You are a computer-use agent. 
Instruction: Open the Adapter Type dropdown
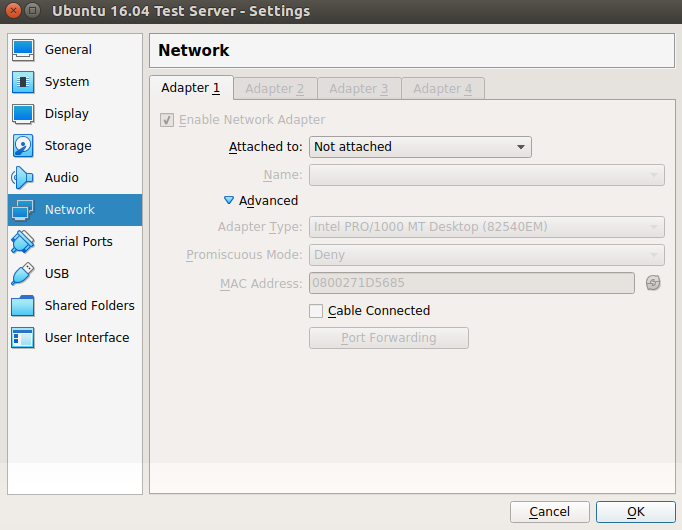pos(487,227)
